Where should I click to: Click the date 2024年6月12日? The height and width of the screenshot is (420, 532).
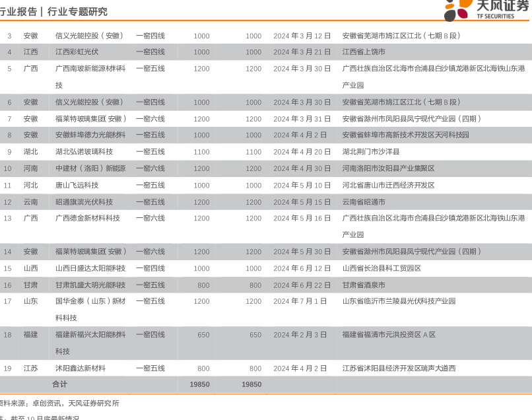(x=302, y=268)
